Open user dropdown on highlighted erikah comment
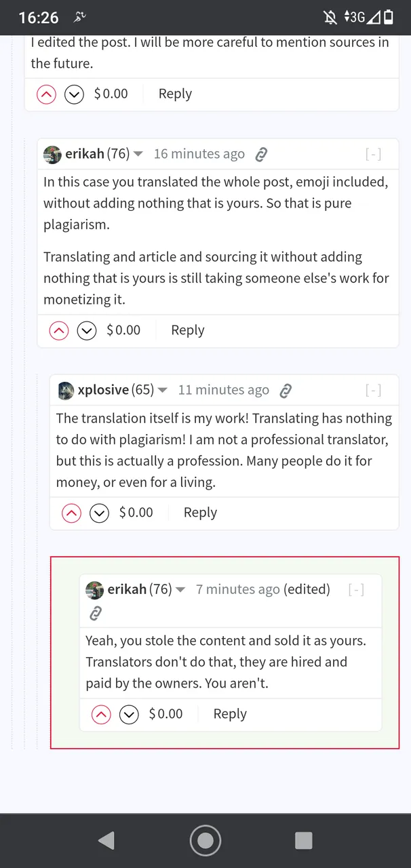The width and height of the screenshot is (411, 868). [x=180, y=590]
